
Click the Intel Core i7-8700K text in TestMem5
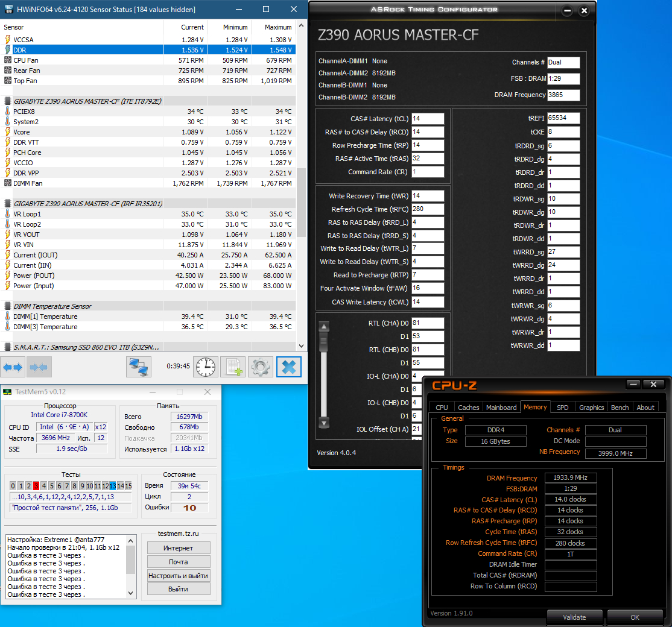click(59, 415)
